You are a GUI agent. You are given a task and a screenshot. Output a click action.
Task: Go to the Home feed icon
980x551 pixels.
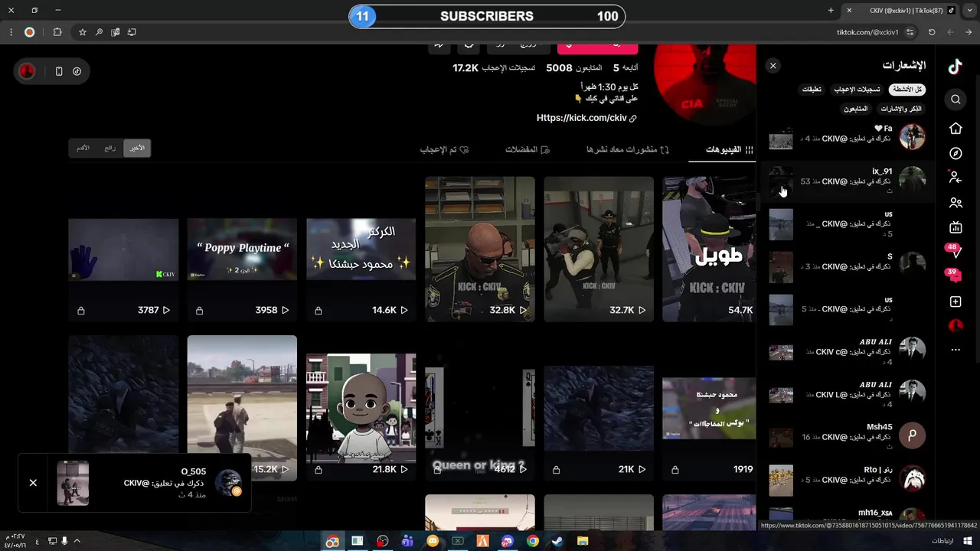955,129
